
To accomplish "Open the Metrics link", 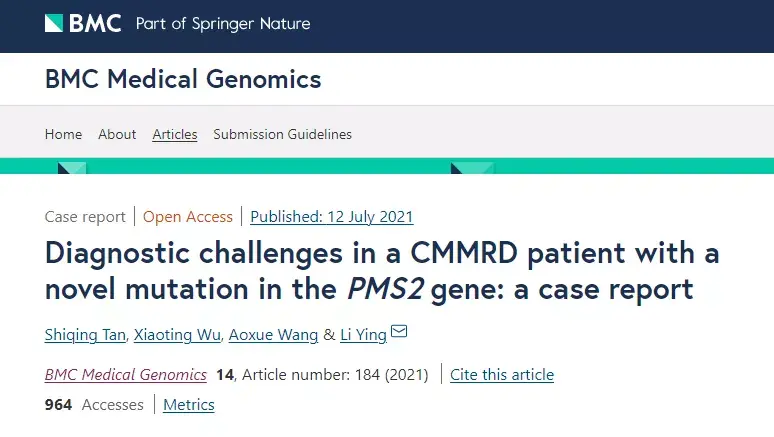I will (189, 405).
